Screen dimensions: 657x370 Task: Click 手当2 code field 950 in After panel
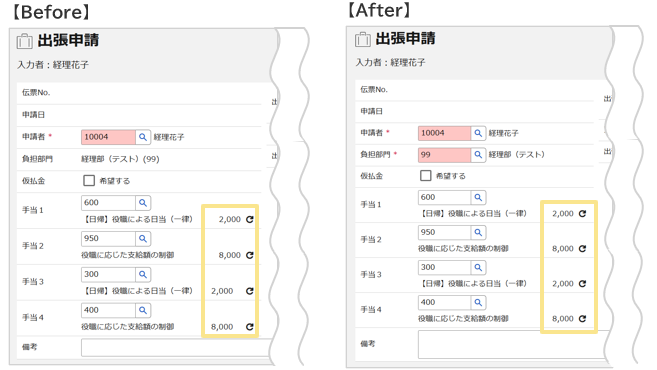click(445, 232)
